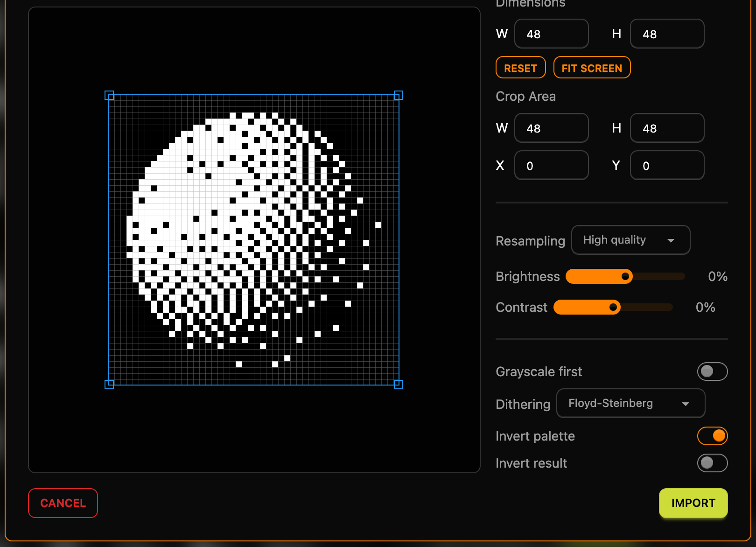Focus the Crop Area Y field
Image resolution: width=756 pixels, height=547 pixels.
click(667, 165)
